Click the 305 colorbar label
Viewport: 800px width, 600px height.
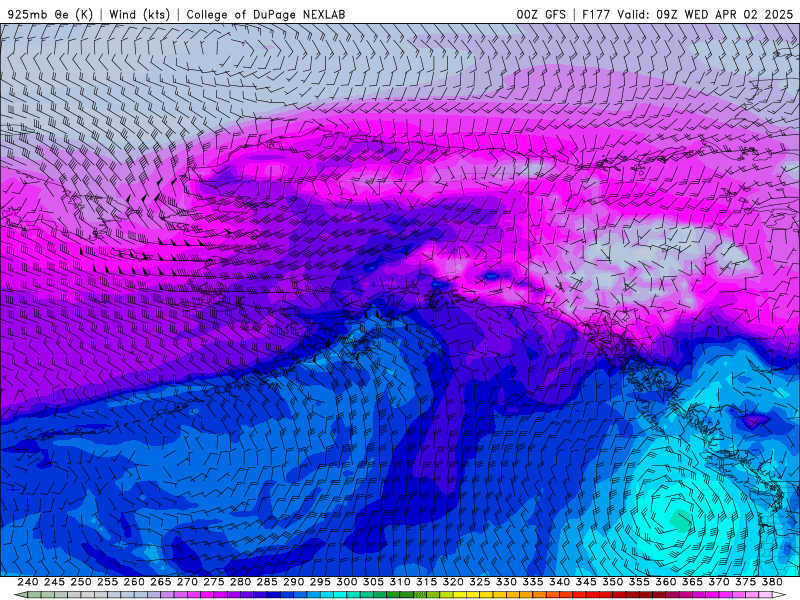(x=373, y=582)
